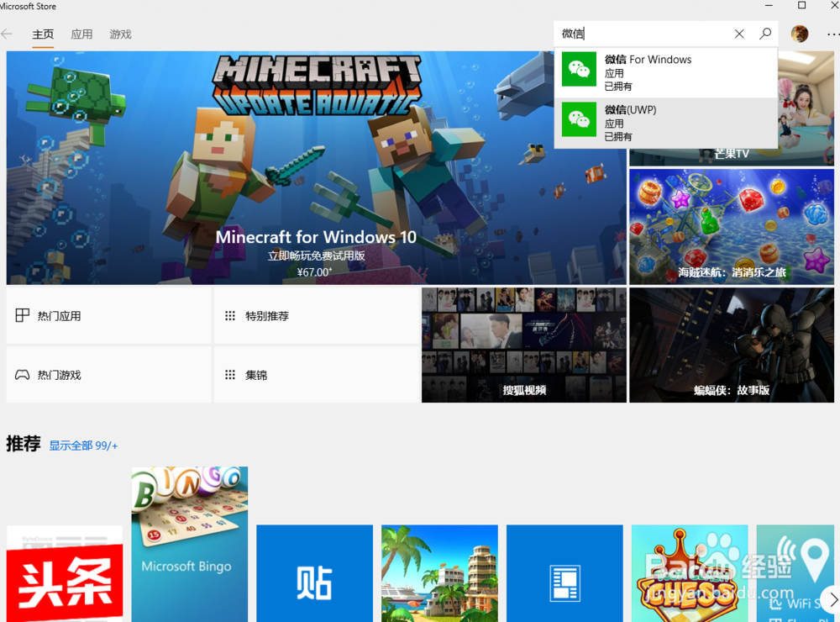
Task: Click the 热门游戏 gamepad icon
Action: [x=22, y=375]
